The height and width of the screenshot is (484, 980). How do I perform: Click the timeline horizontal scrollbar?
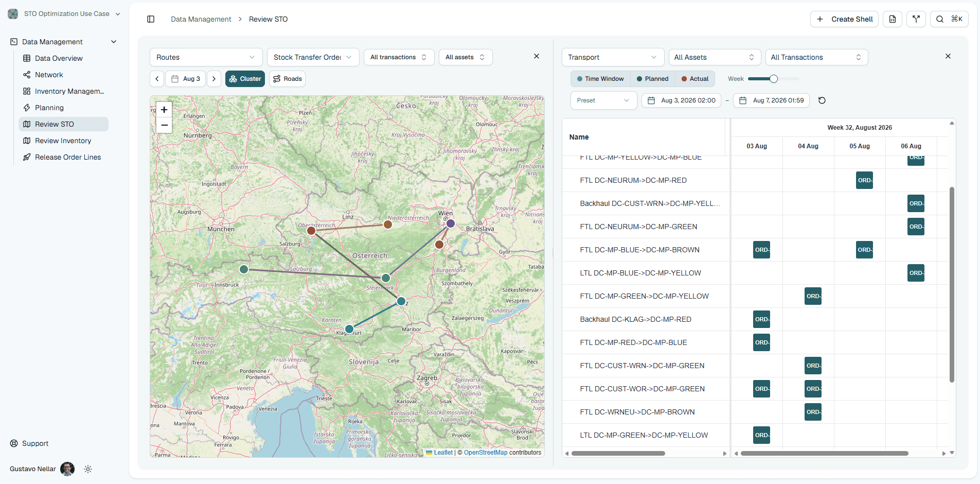tap(824, 454)
